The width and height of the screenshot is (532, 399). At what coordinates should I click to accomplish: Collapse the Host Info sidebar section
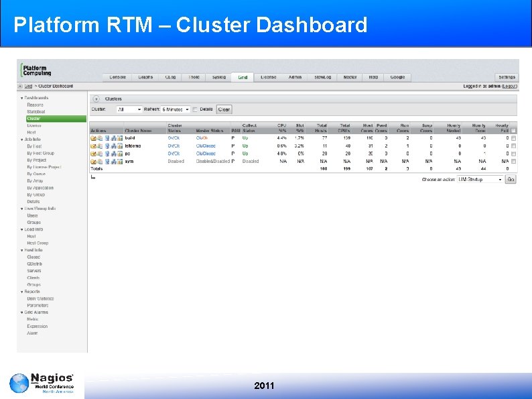click(x=21, y=250)
